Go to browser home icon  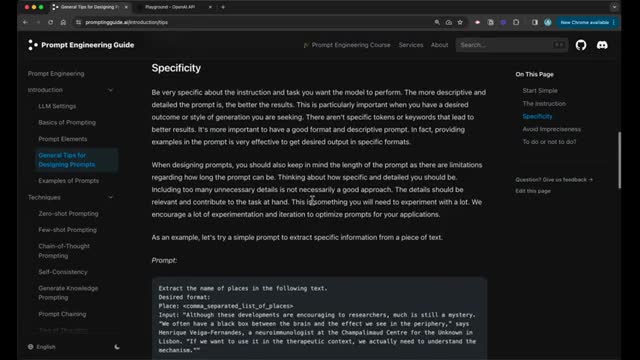coord(63,22)
